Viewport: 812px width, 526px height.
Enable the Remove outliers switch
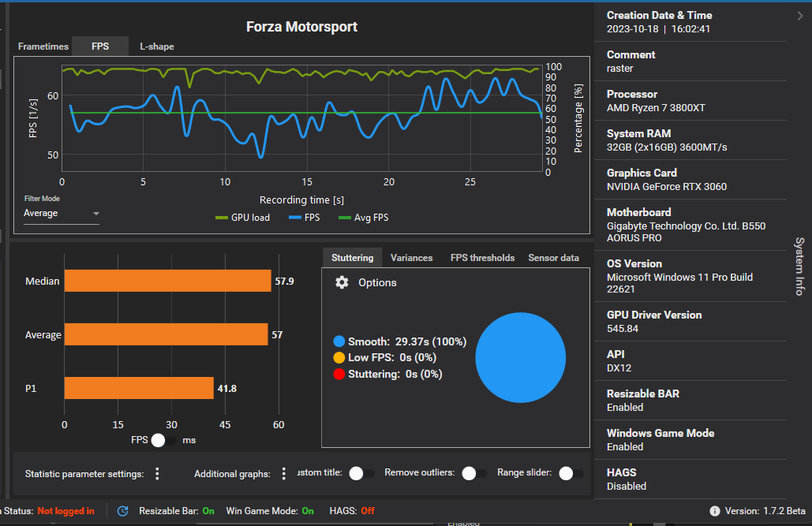tap(474, 473)
